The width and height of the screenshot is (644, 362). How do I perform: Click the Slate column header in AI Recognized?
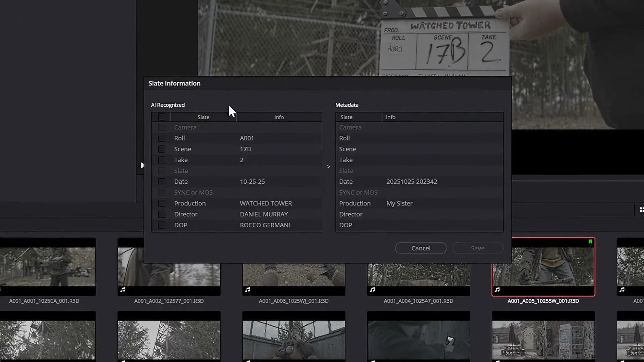coord(203,117)
